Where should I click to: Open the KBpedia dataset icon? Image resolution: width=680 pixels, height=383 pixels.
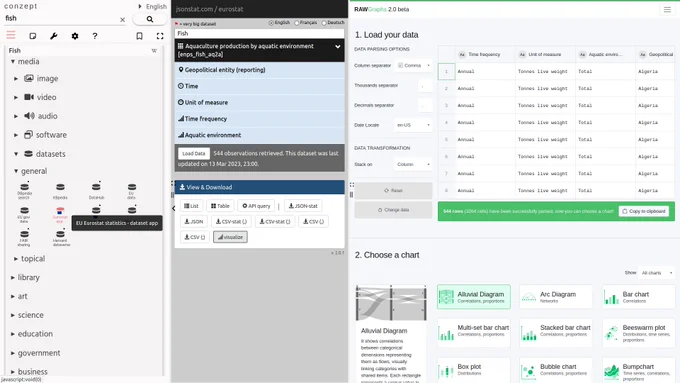pos(60,190)
